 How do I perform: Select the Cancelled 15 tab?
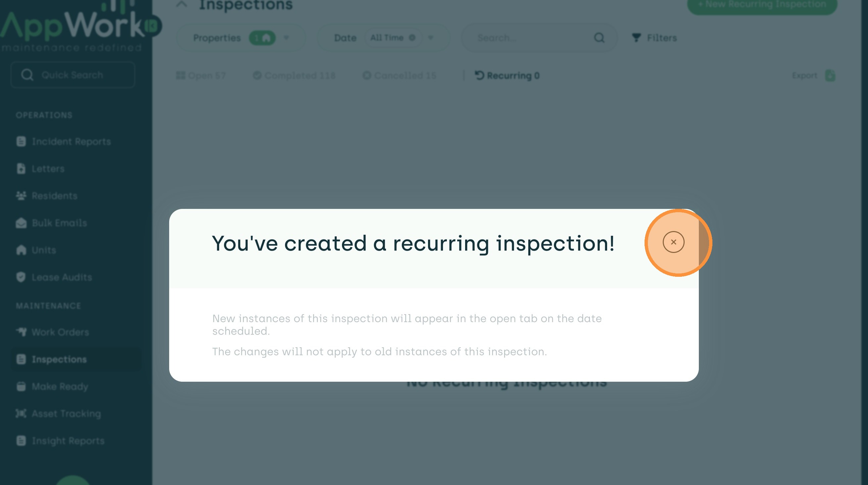[399, 75]
